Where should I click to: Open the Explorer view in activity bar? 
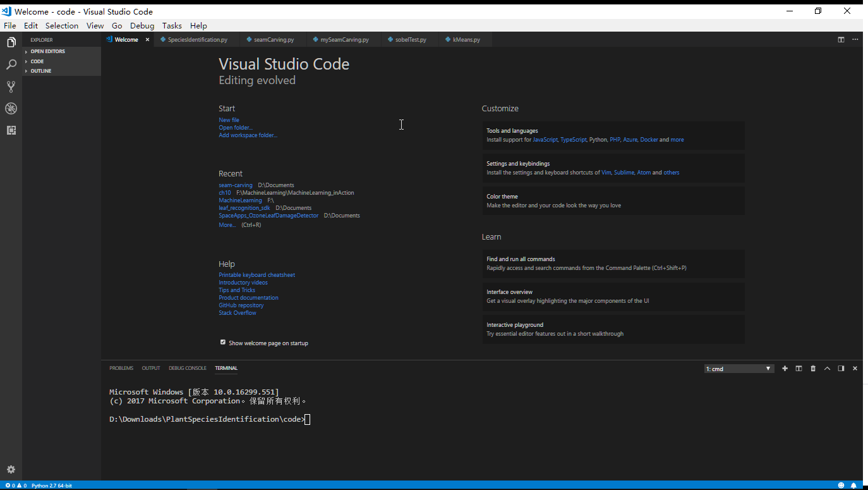pos(11,42)
